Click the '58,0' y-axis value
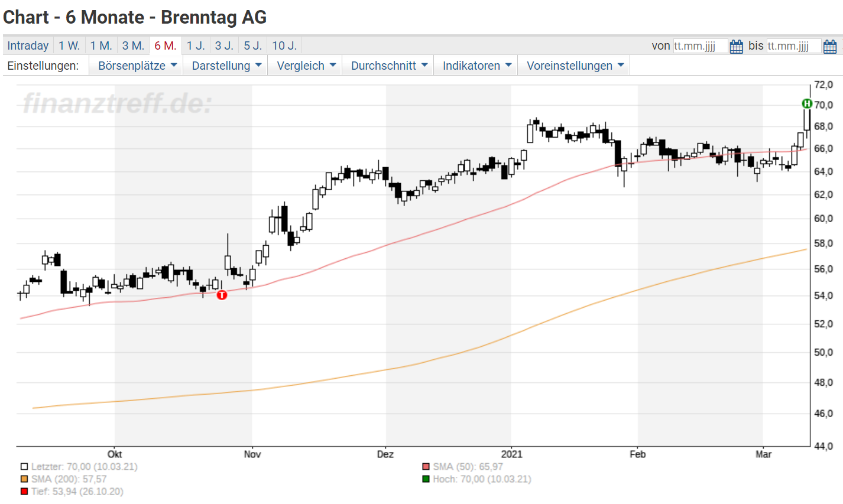The height and width of the screenshot is (504, 843). pos(823,243)
